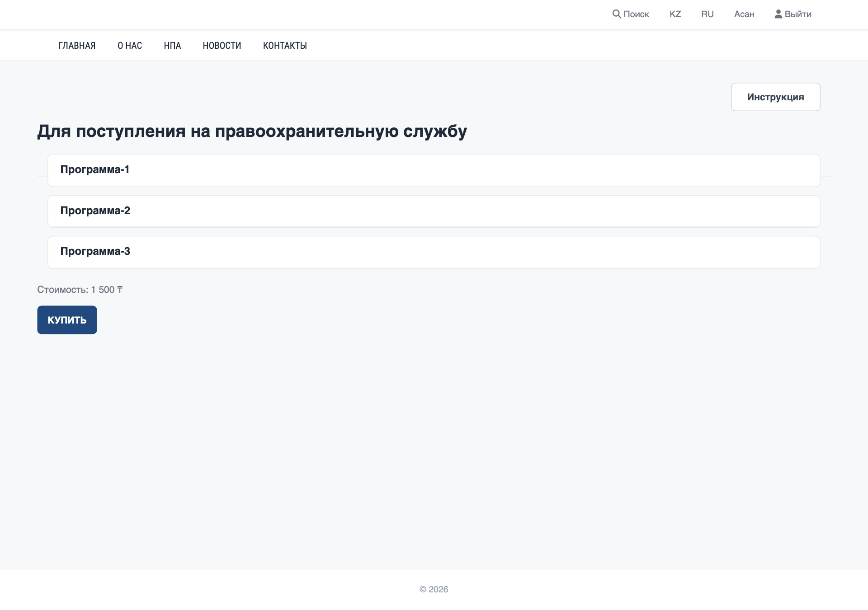Open the КОНТАКТЫ menu item
This screenshot has height=610, width=868.
point(285,46)
